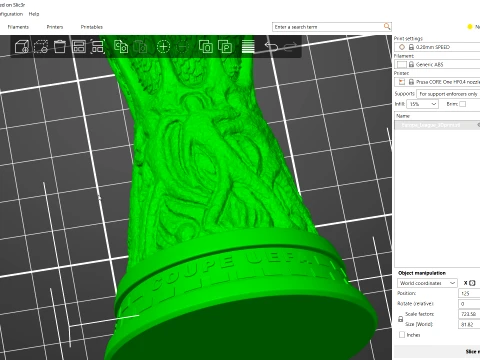Click the Arrange objects toolbar icon
480x360 pixels.
[x=79, y=47]
